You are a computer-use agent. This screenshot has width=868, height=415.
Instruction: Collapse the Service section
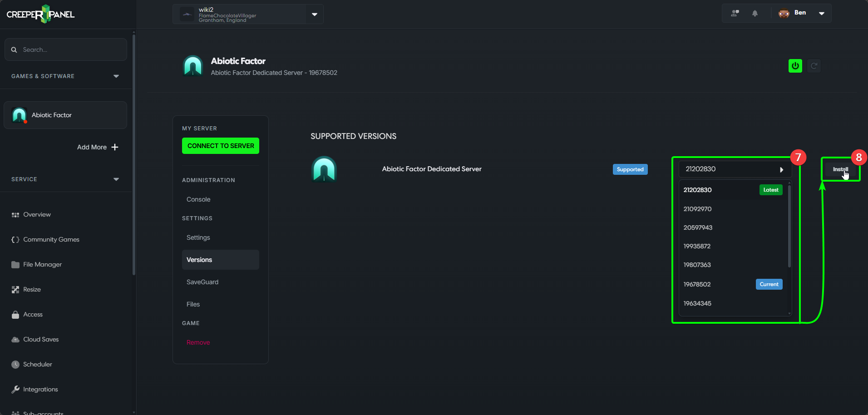pyautogui.click(x=116, y=179)
